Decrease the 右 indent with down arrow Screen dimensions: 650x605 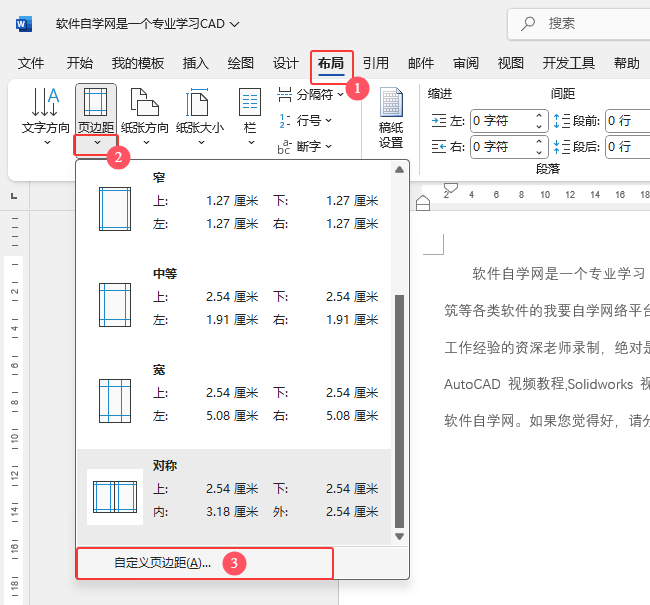pyautogui.click(x=539, y=152)
